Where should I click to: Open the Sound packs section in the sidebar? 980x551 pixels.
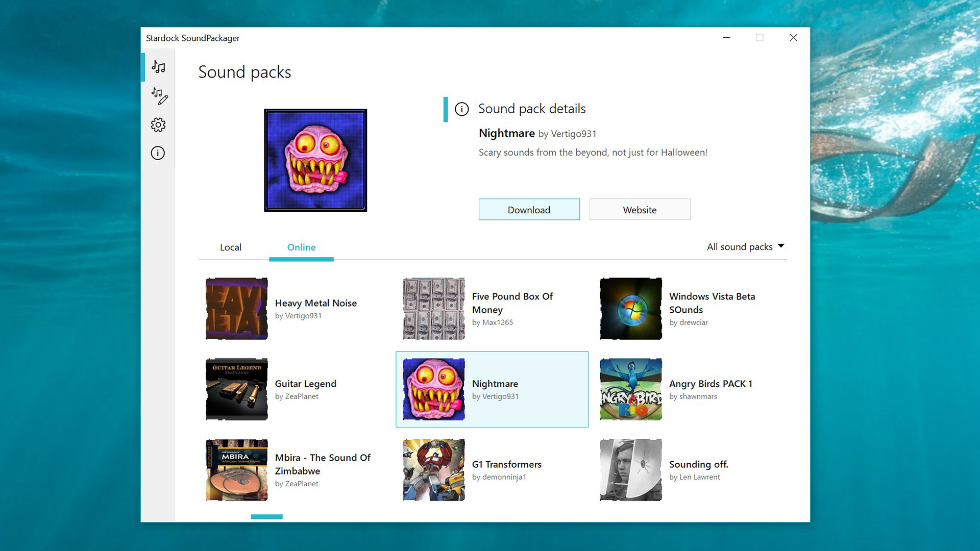158,67
